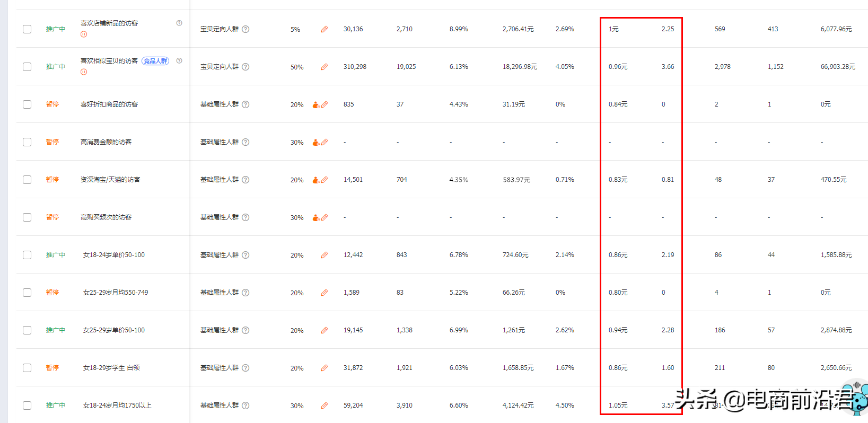
Task: Open help icon next to 竞品人群 tag
Action: (x=179, y=60)
